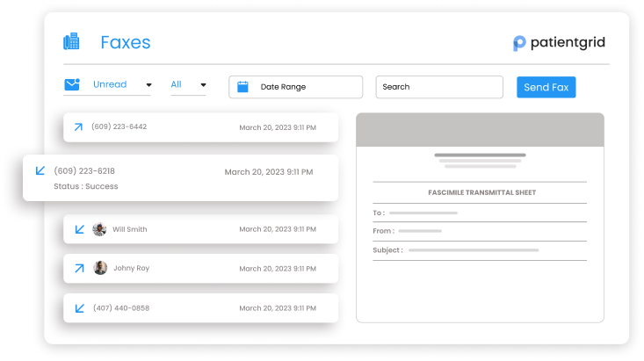Screen dimensions: 644x361
Task: Select the Johny Roy fax name
Action: click(132, 268)
